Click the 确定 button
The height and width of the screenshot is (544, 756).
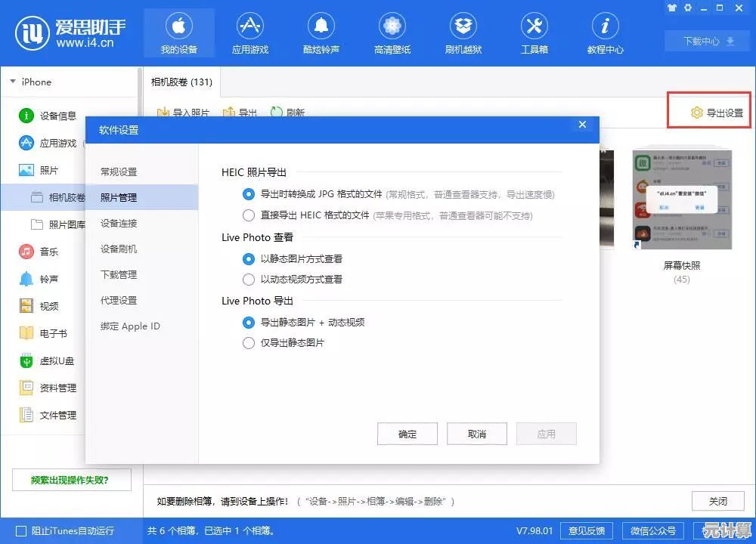[x=407, y=434]
